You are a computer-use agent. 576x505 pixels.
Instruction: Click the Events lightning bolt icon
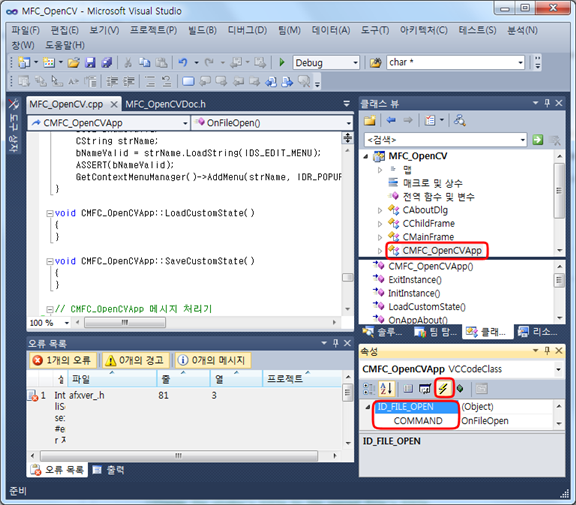[444, 388]
